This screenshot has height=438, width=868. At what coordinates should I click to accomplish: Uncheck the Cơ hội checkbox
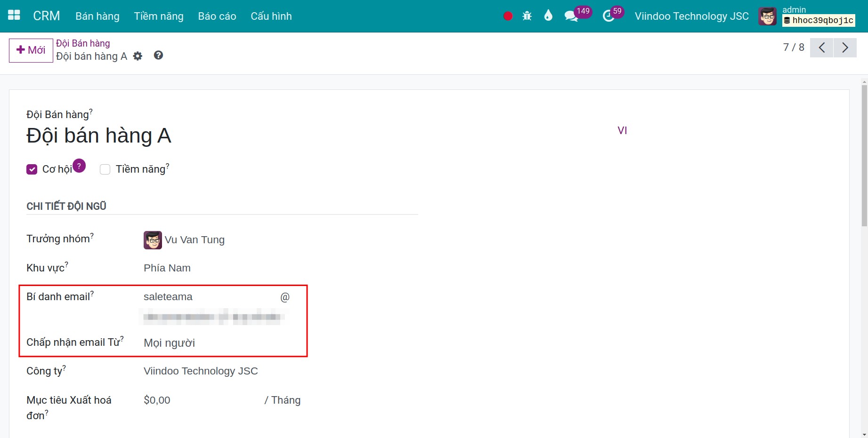tap(32, 169)
